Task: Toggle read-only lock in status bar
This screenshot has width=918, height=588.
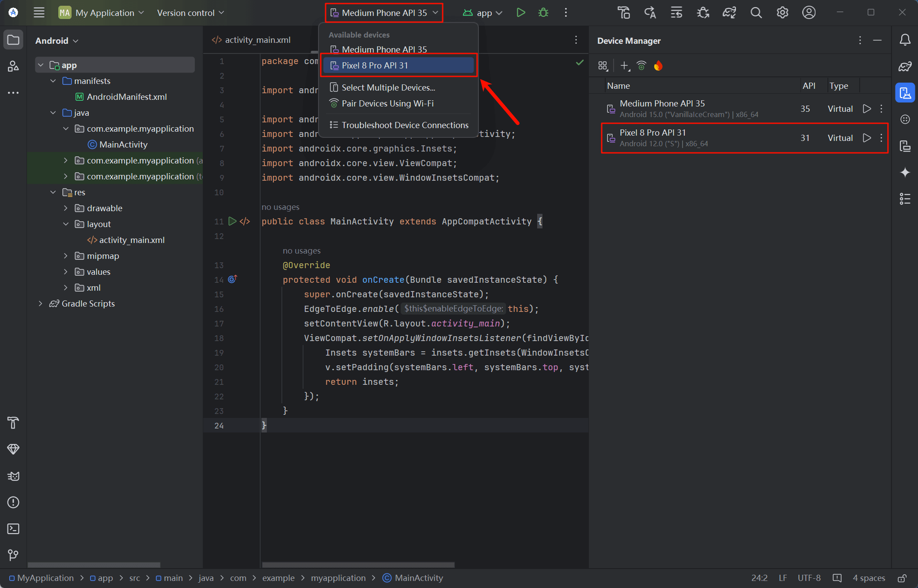Action: point(903,578)
